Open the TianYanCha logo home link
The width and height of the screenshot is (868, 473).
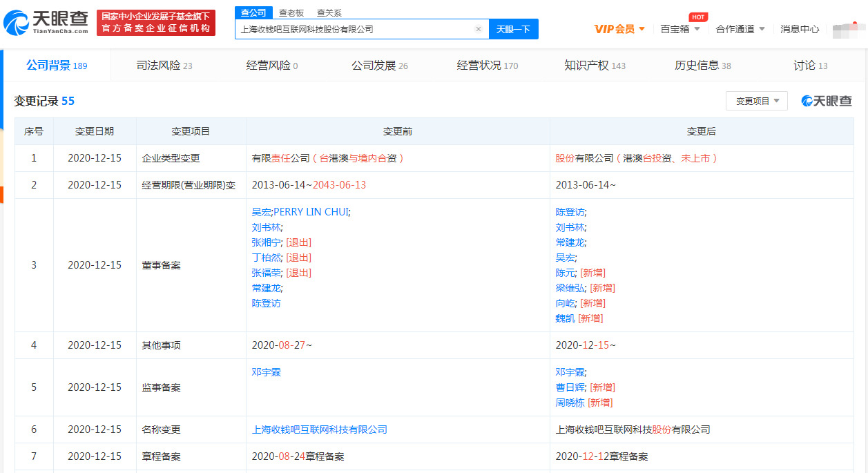47,23
